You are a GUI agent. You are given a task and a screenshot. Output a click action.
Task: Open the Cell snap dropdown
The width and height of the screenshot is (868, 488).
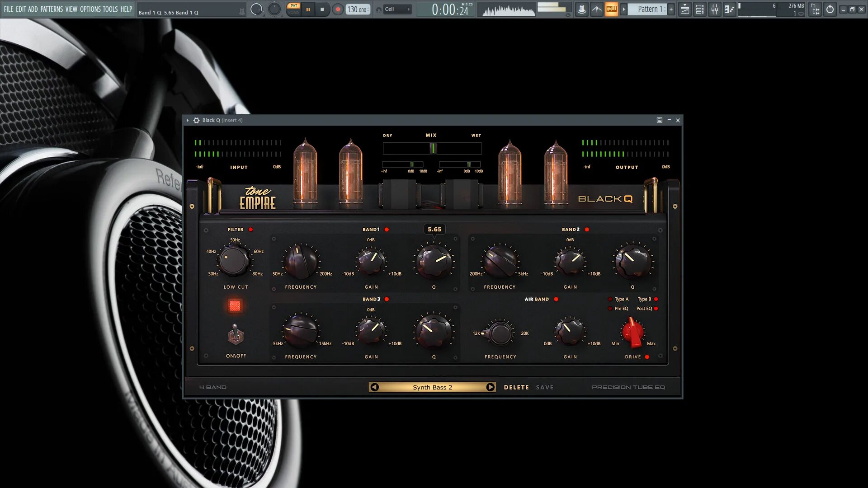(x=397, y=9)
